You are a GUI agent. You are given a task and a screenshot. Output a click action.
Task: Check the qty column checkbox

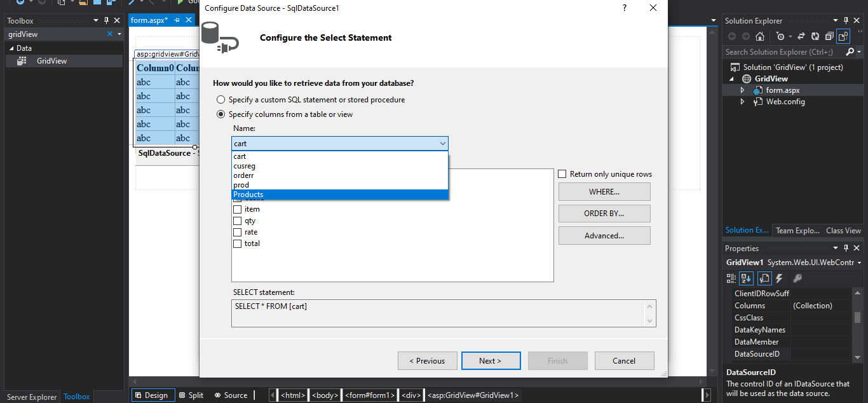click(237, 221)
